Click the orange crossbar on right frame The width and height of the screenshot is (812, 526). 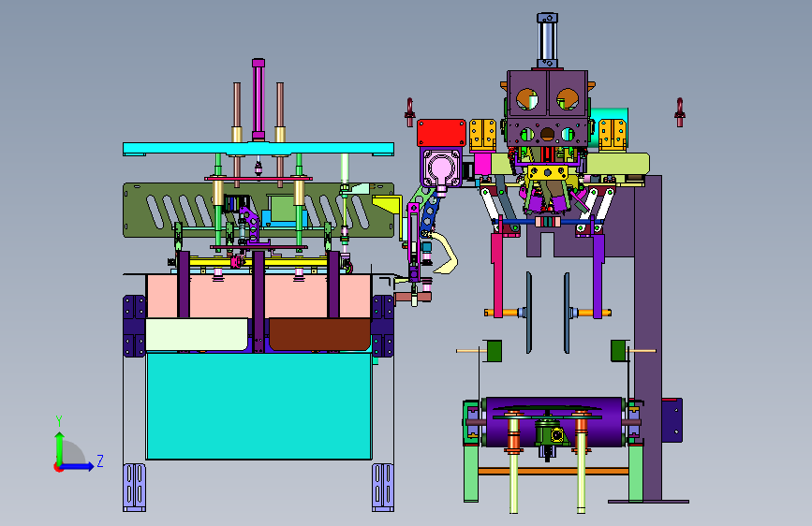(x=554, y=471)
